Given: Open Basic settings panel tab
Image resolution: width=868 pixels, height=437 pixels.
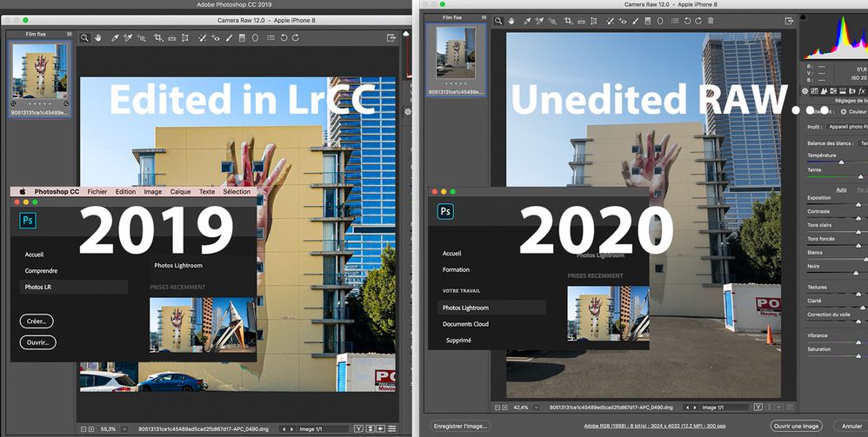Looking at the screenshot, I should click(x=805, y=90).
